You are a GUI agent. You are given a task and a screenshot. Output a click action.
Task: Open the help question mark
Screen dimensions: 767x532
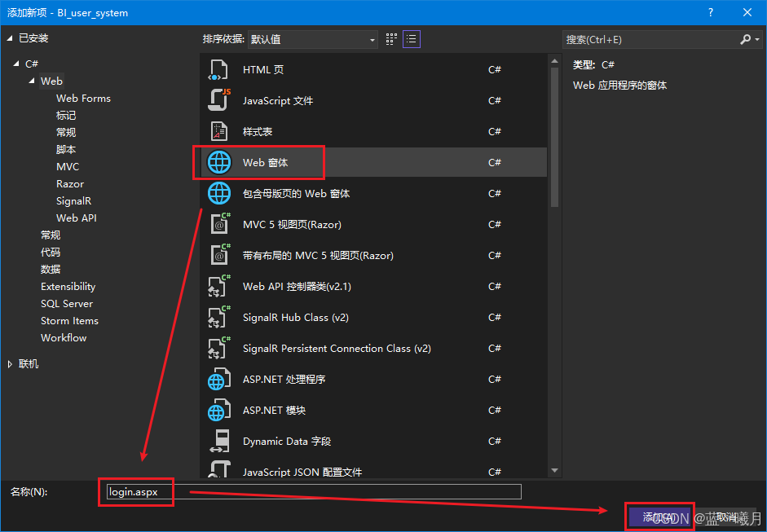click(710, 12)
